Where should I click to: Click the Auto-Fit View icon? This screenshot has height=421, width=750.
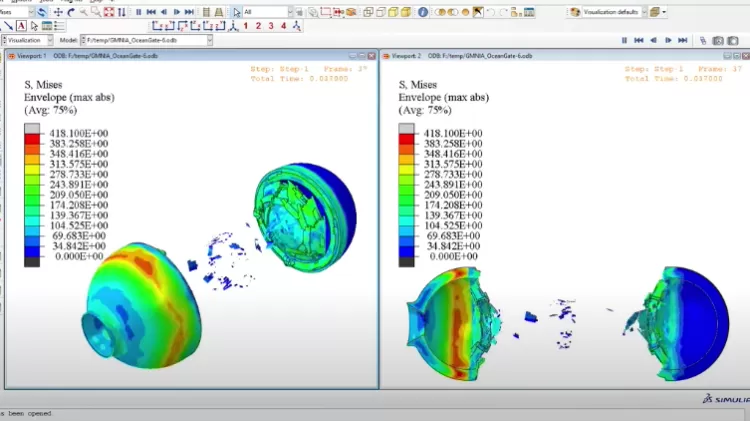109,12
